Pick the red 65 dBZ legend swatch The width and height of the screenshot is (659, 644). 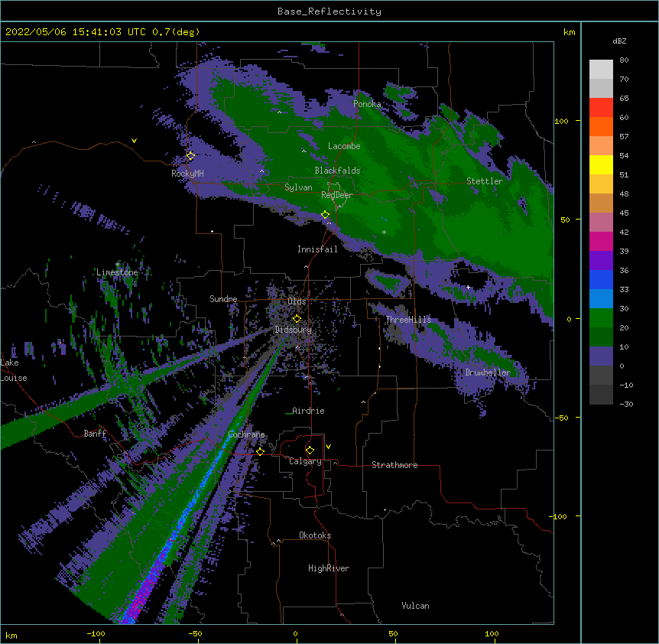(x=601, y=108)
